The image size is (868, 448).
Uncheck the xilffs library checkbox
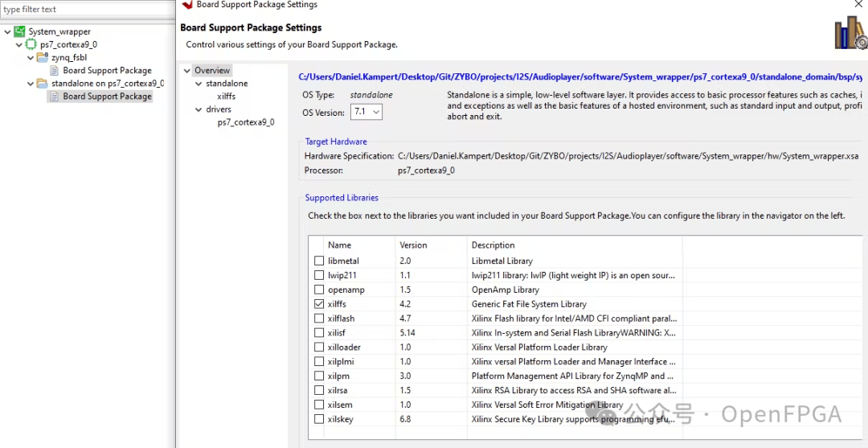[x=319, y=304]
